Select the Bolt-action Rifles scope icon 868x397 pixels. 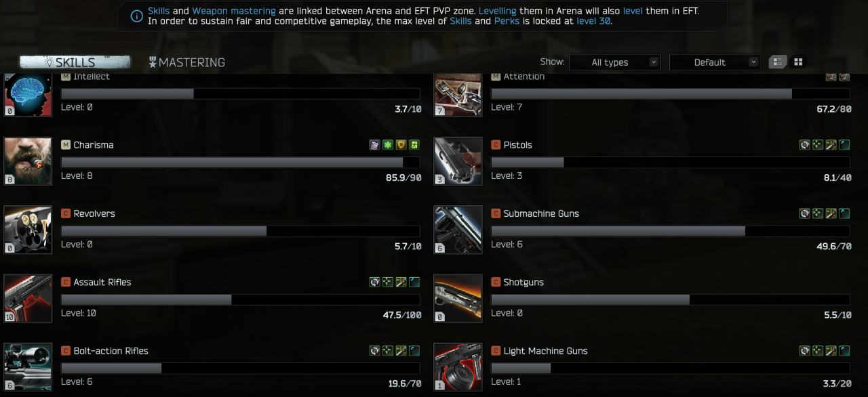(x=28, y=367)
